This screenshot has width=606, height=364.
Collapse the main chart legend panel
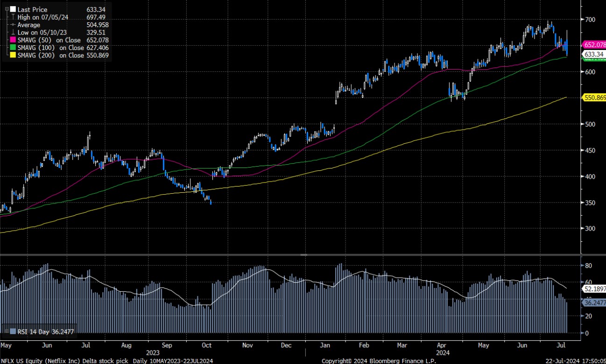click(7, 9)
